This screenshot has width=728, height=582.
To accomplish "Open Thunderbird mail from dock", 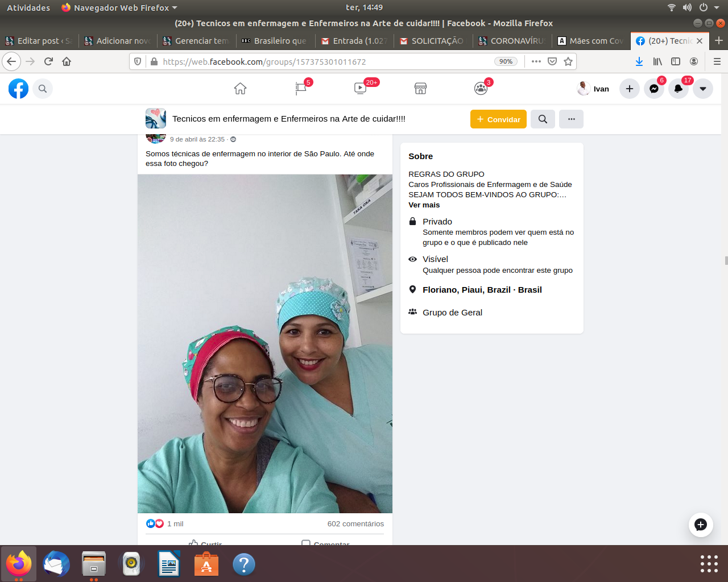I will click(x=56, y=564).
